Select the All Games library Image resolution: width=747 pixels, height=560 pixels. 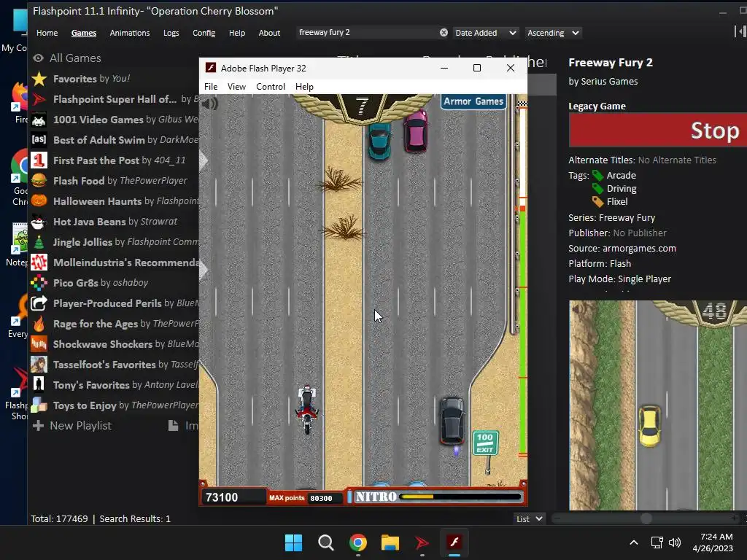click(x=75, y=58)
